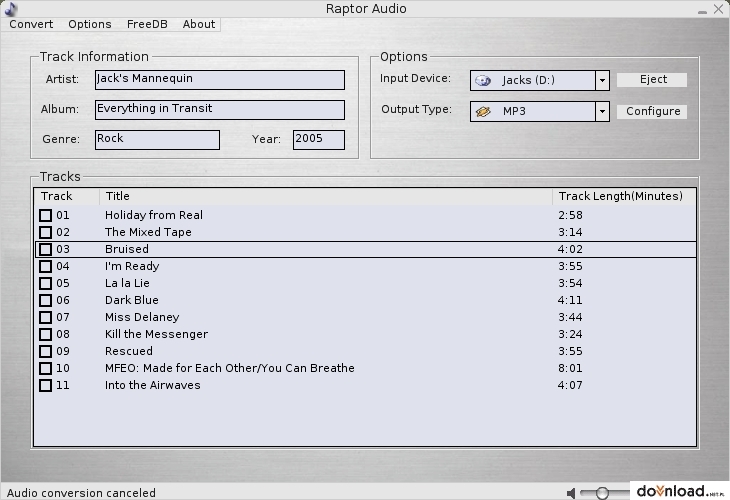The image size is (730, 500).
Task: Click the Album input field
Action: coord(220,110)
